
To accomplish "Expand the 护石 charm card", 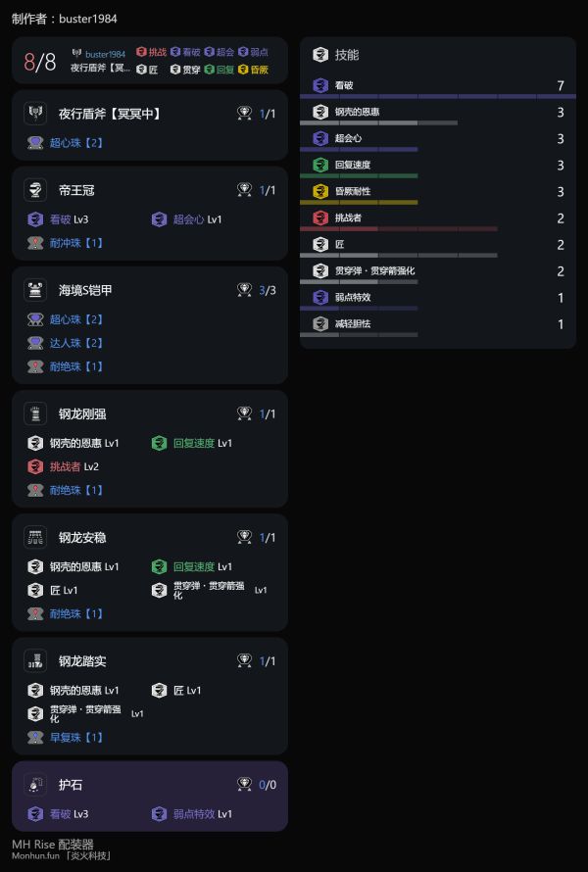I will [150, 784].
